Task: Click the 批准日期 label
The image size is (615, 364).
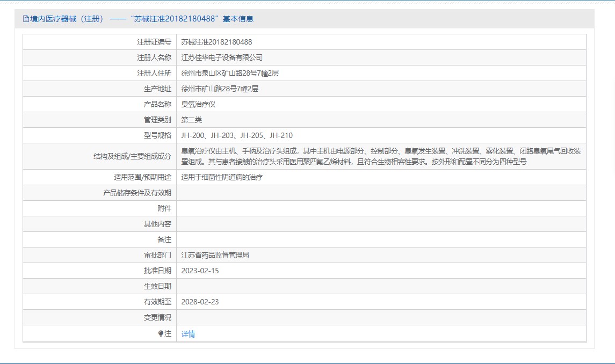Action: coord(157,271)
